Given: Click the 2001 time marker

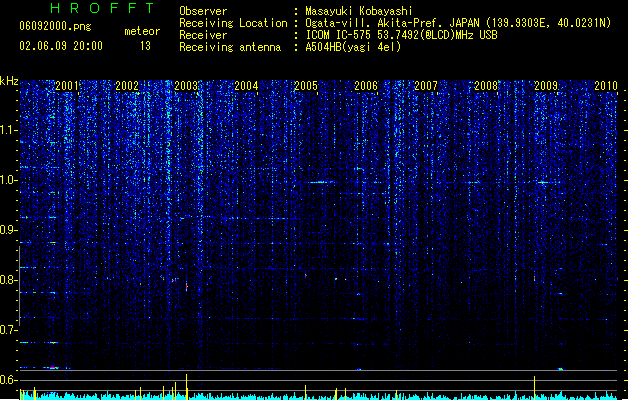Looking at the screenshot, I should [67, 86].
